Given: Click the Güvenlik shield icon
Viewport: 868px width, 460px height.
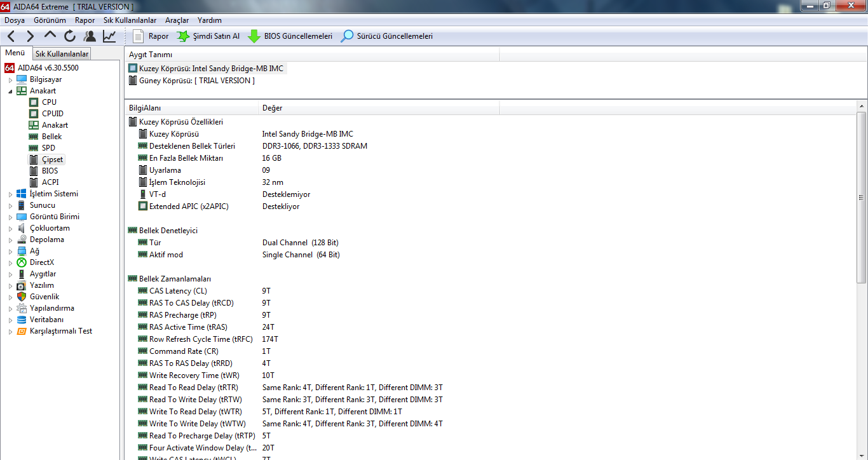Looking at the screenshot, I should coord(22,297).
